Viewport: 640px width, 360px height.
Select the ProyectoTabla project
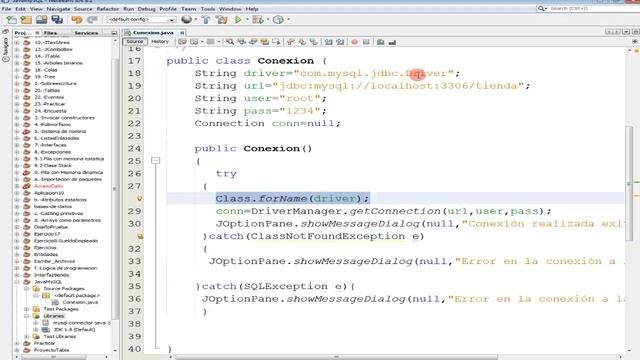coord(51,350)
